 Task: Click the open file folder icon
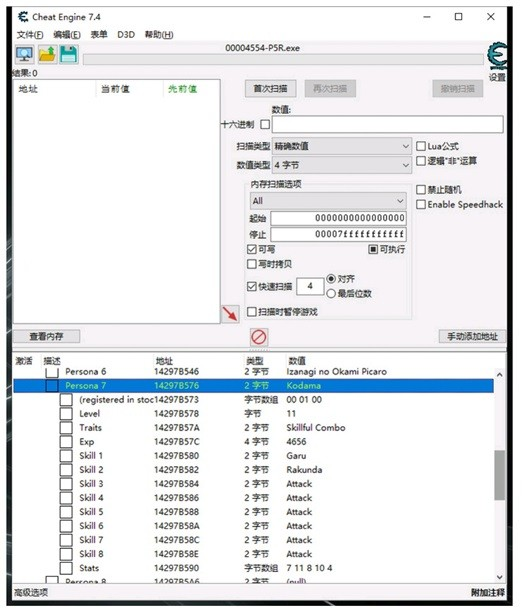(x=47, y=54)
